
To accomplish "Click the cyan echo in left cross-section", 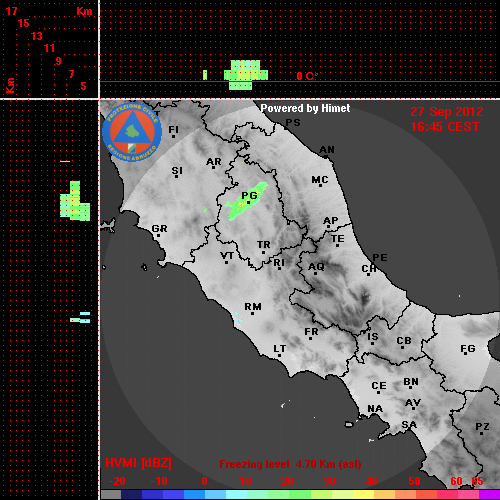I will click(x=80, y=317).
